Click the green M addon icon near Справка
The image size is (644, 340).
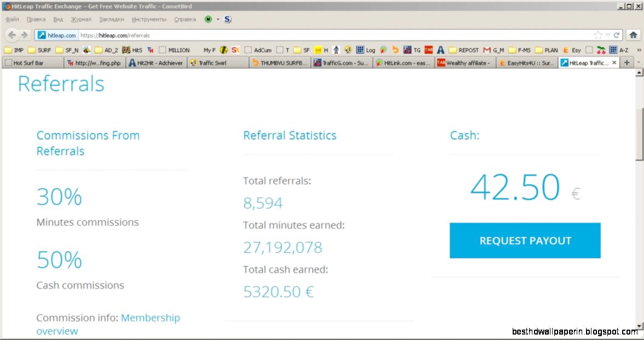coord(208,19)
